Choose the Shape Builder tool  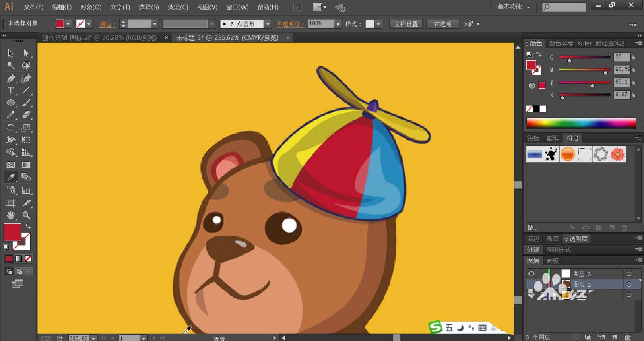11,152
